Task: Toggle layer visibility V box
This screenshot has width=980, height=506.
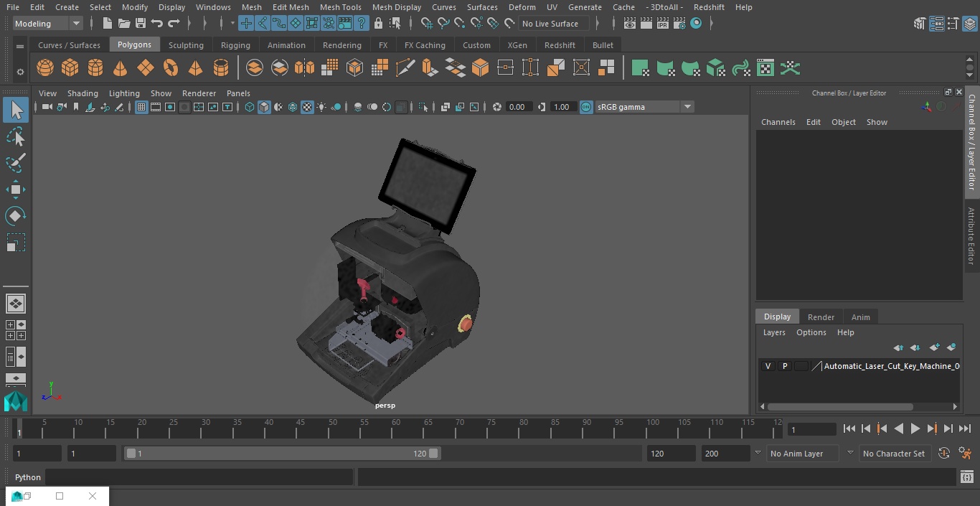Action: click(768, 366)
